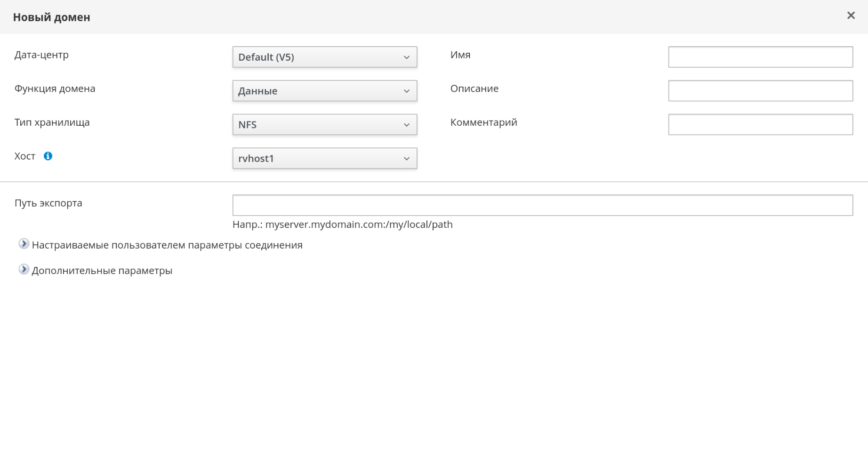Screen dimensions: 868x452
Task: Click the info icon next to Хост
Action: coord(48,156)
